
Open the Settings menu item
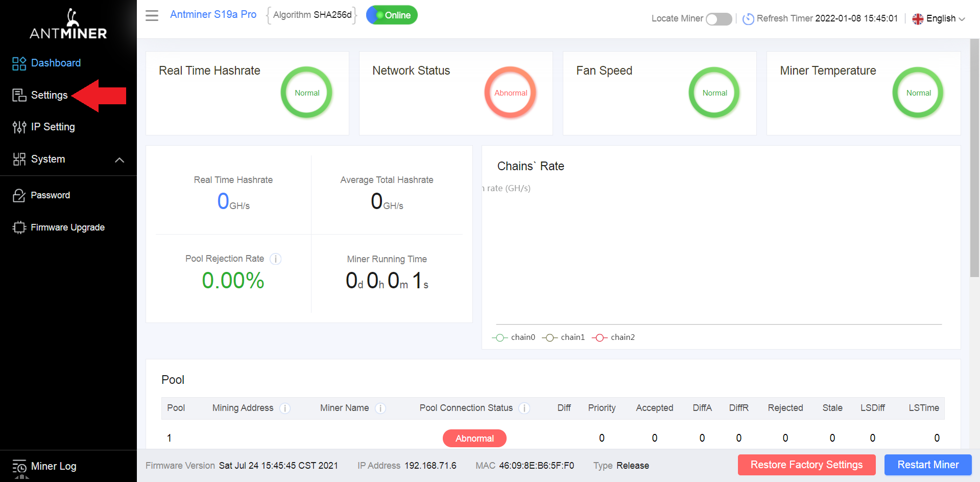(49, 95)
